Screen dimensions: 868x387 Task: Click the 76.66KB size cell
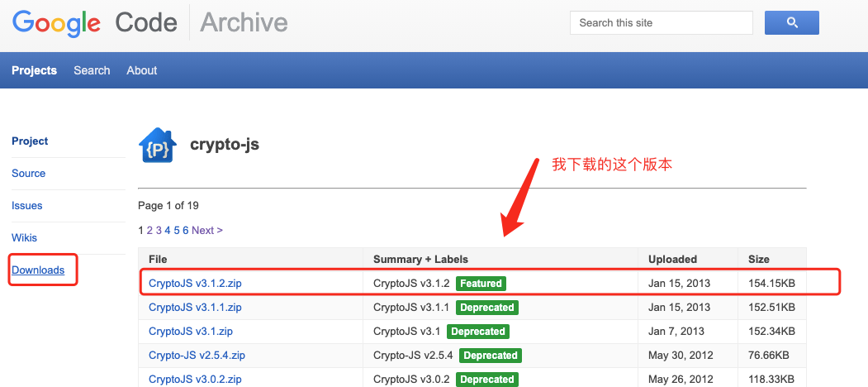pyautogui.click(x=768, y=356)
